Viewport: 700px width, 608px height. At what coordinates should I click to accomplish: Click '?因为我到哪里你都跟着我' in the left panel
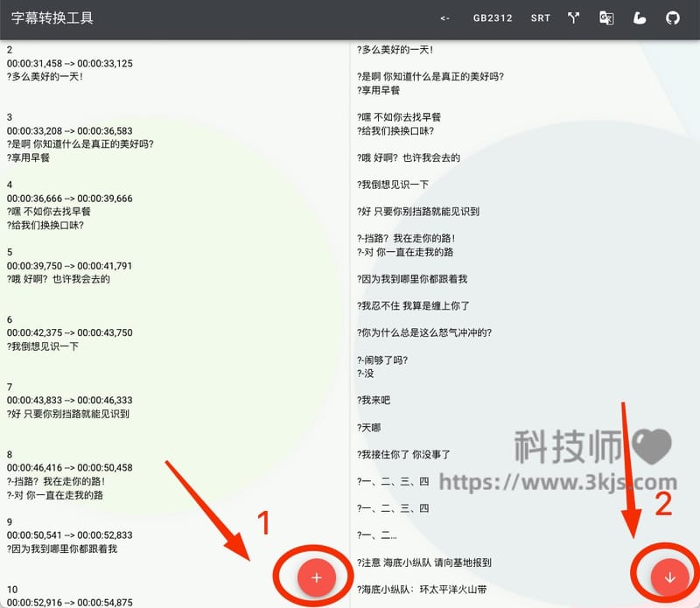pyautogui.click(x=62, y=549)
